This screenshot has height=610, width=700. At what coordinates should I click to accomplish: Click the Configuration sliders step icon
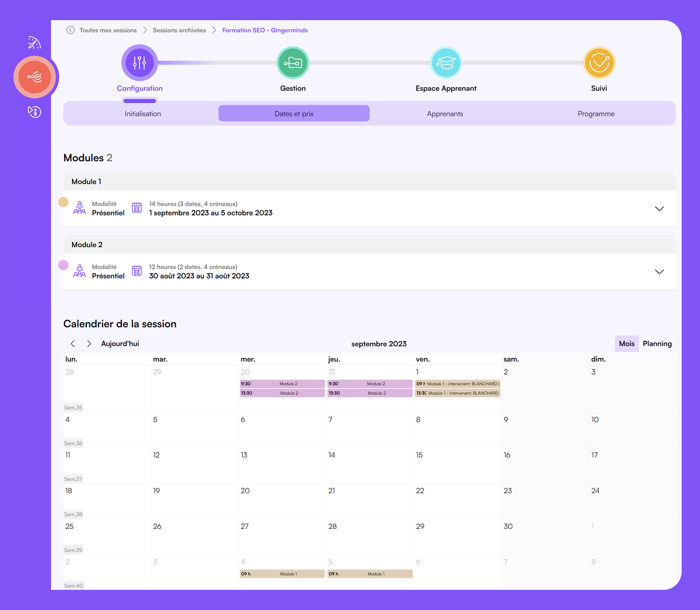[x=140, y=63]
